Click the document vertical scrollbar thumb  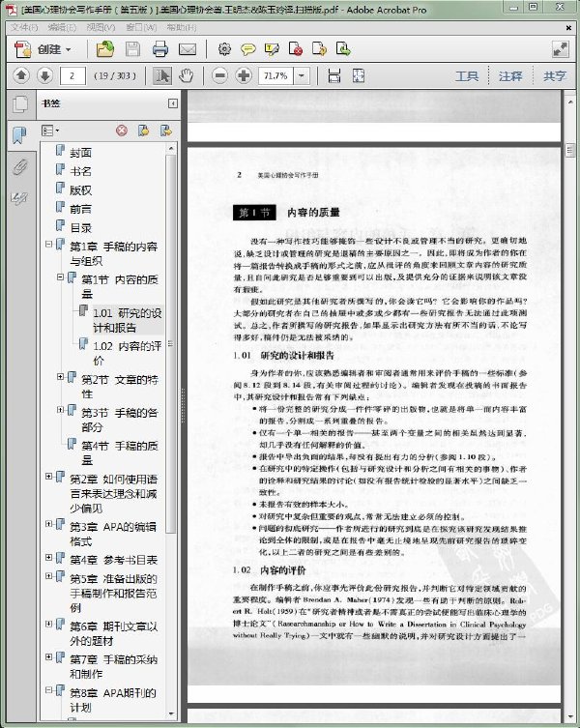point(569,151)
